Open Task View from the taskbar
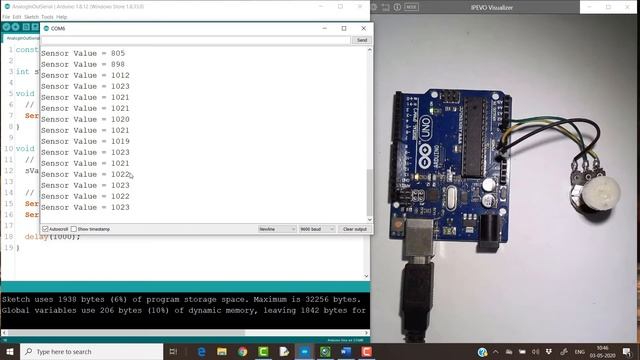The width and height of the screenshot is (640, 360). pos(173,351)
